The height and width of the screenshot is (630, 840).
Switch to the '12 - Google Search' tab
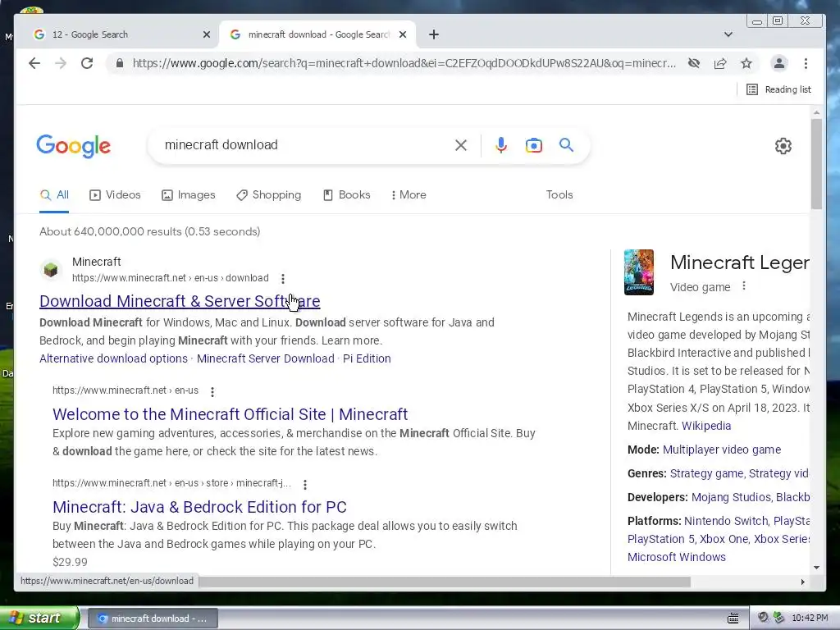(118, 34)
